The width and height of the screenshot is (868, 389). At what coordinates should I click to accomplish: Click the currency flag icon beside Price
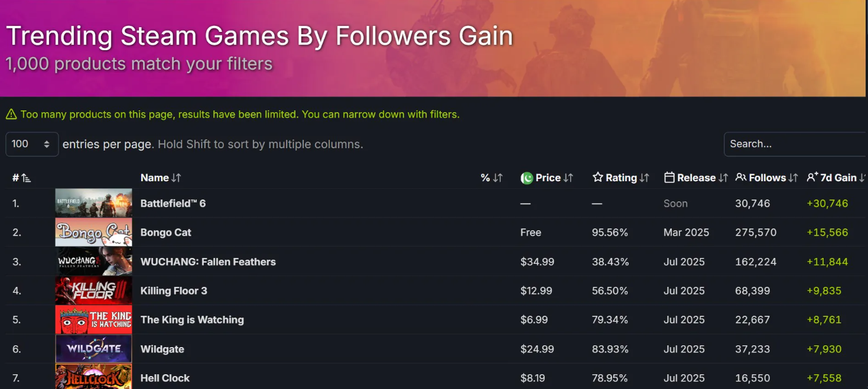point(526,178)
